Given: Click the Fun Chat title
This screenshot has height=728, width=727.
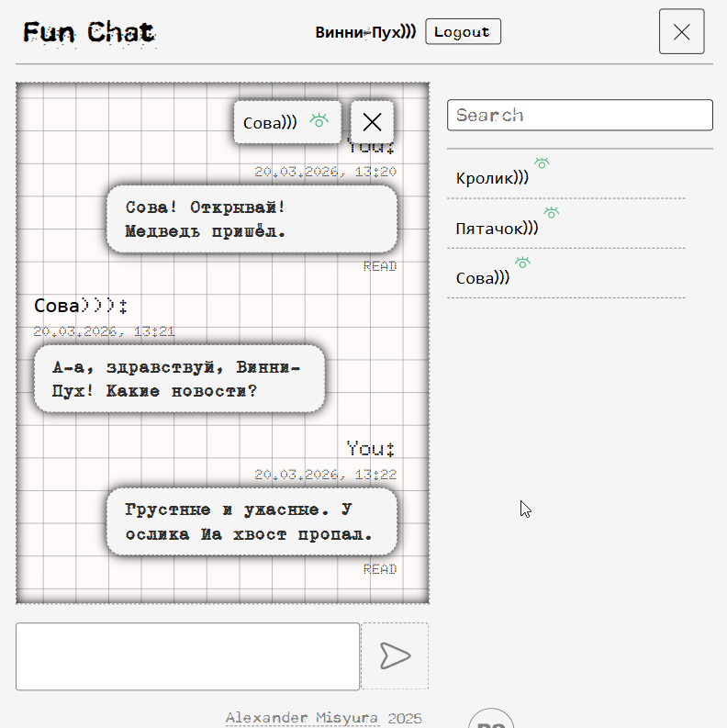Looking at the screenshot, I should [89, 33].
